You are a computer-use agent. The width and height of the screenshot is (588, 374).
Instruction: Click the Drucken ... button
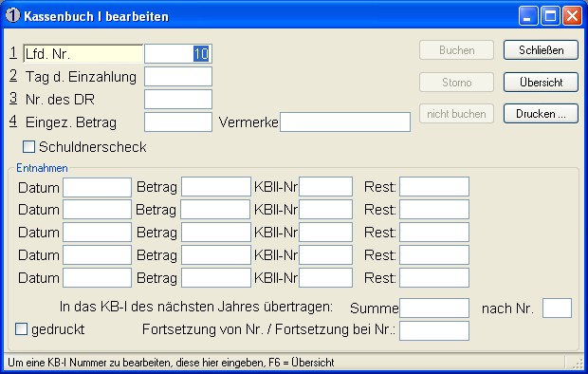tap(541, 113)
